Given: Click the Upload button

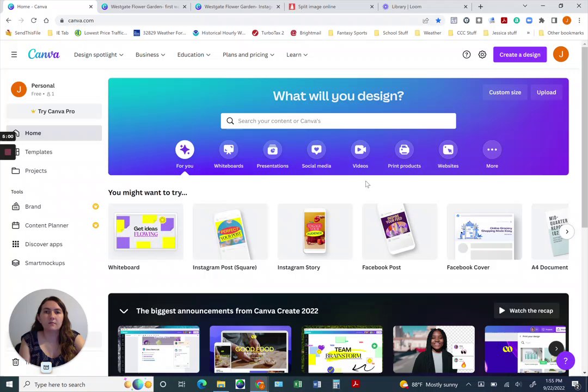Looking at the screenshot, I should pyautogui.click(x=547, y=92).
